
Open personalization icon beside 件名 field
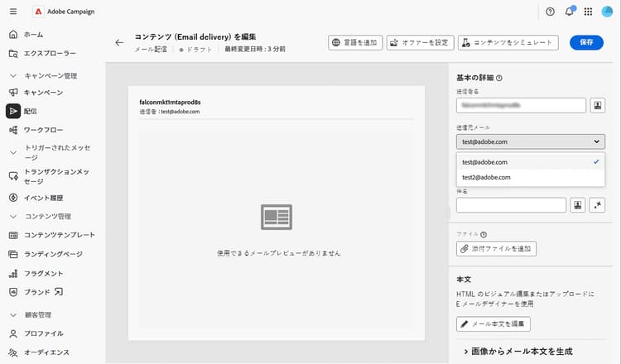[x=578, y=205]
